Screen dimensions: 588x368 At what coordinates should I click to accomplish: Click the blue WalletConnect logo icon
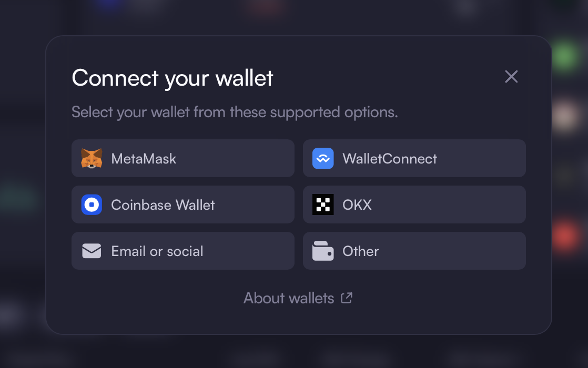point(323,158)
